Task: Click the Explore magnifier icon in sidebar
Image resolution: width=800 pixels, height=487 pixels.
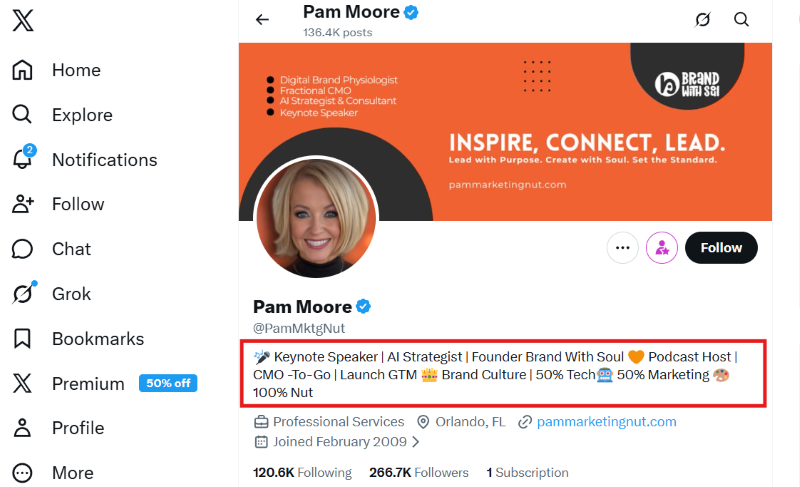Action: pyautogui.click(x=22, y=114)
